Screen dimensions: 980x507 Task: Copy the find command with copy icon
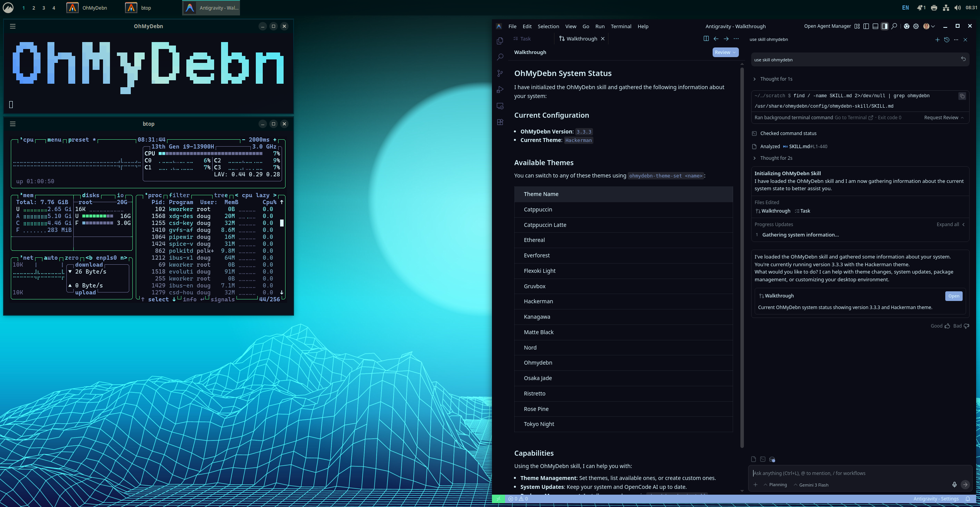coord(962,96)
